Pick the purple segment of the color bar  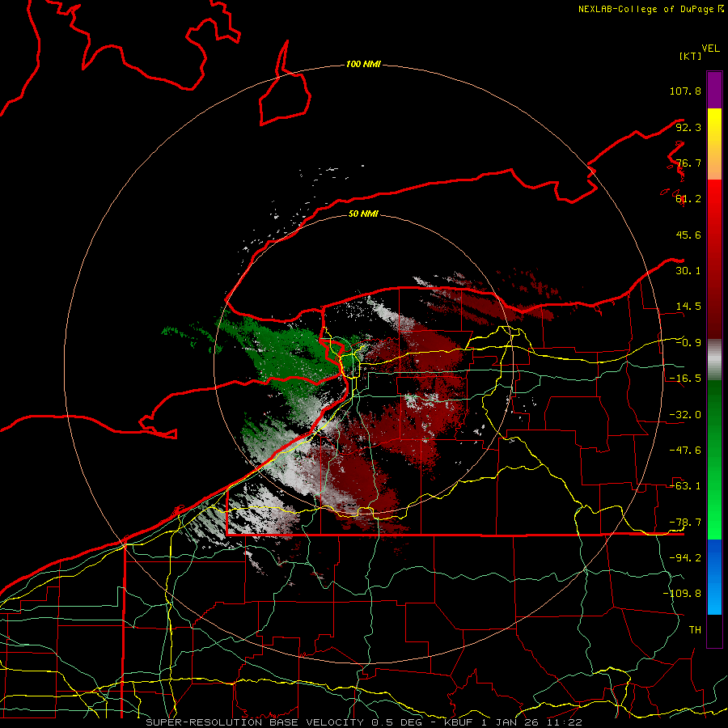click(x=714, y=90)
